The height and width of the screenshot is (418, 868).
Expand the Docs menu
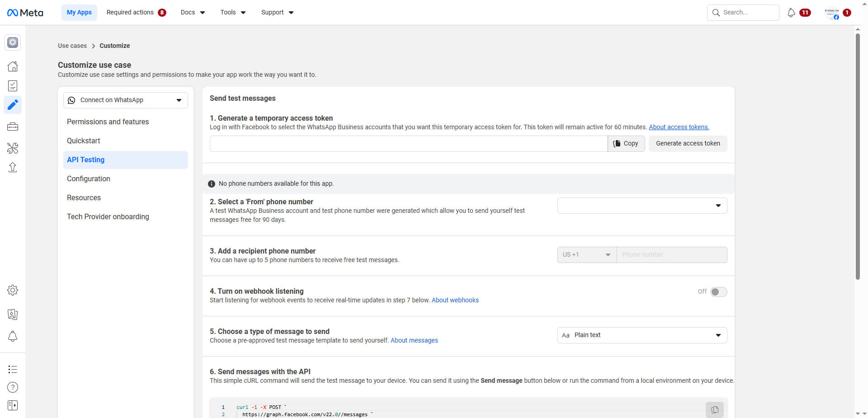pyautogui.click(x=193, y=13)
